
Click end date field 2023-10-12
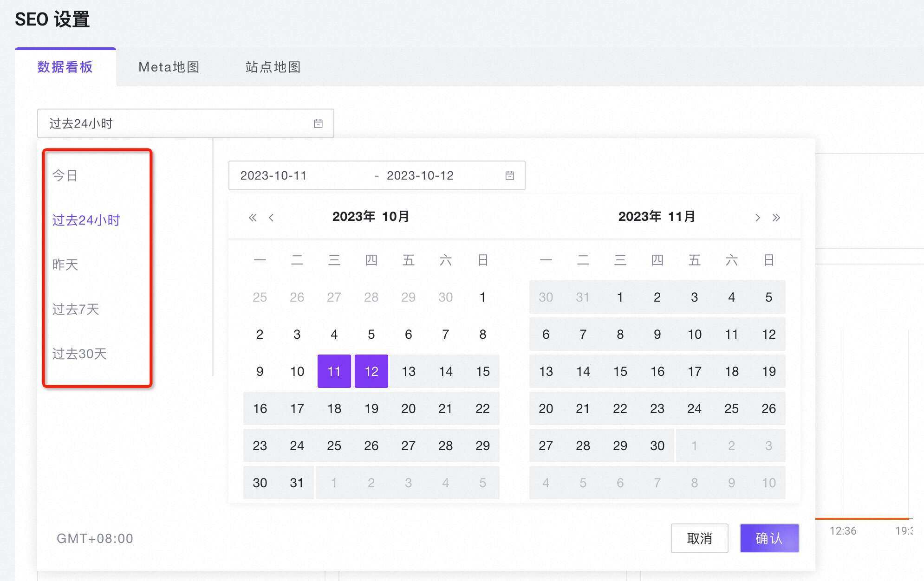(x=420, y=175)
